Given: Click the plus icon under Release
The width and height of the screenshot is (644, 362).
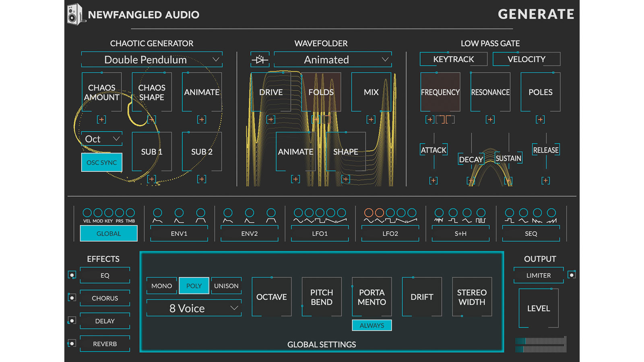Looking at the screenshot, I should click(x=546, y=181).
